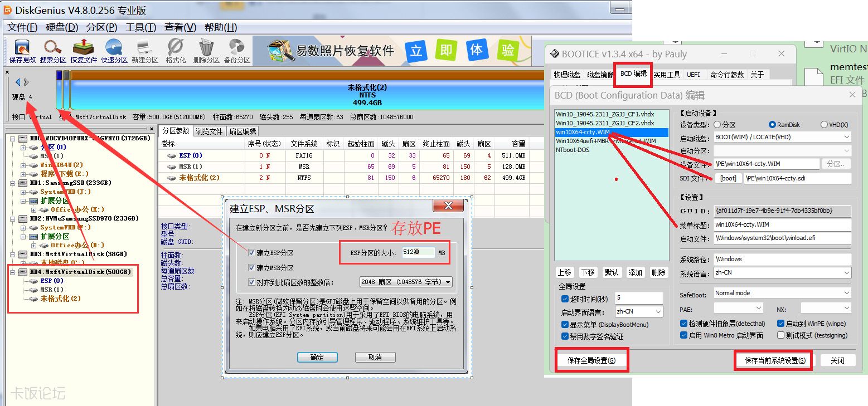Open 系统语言 zh-CN dropdown
Viewport: 868px width, 406px height.
(x=782, y=273)
